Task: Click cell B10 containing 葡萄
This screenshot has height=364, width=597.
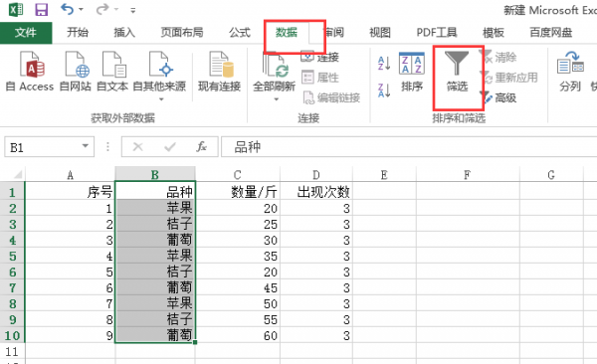Action: (155, 335)
